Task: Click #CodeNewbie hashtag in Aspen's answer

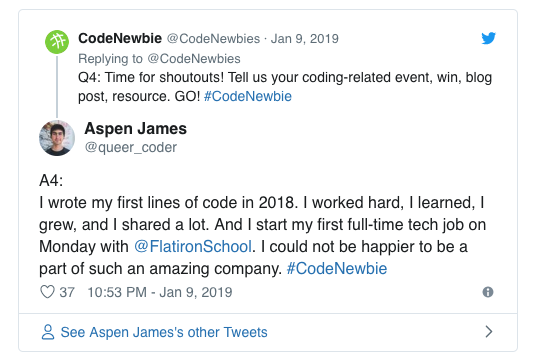Action: 337,269
